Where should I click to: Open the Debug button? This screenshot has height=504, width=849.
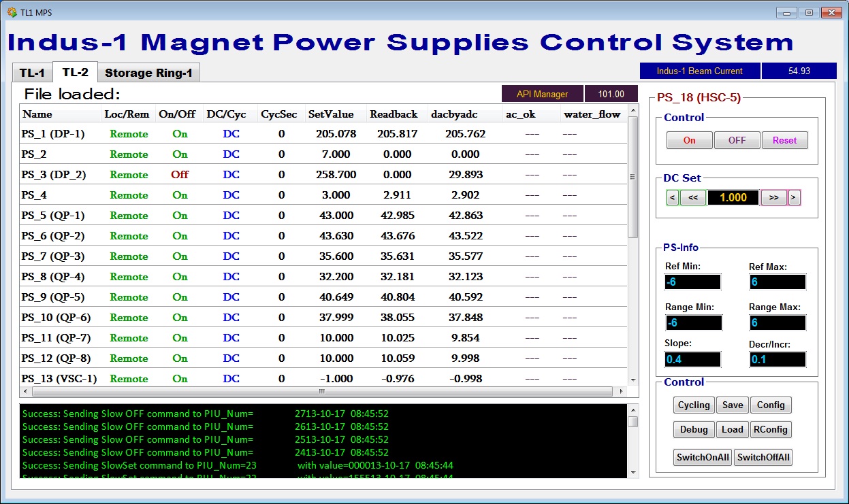pos(694,430)
